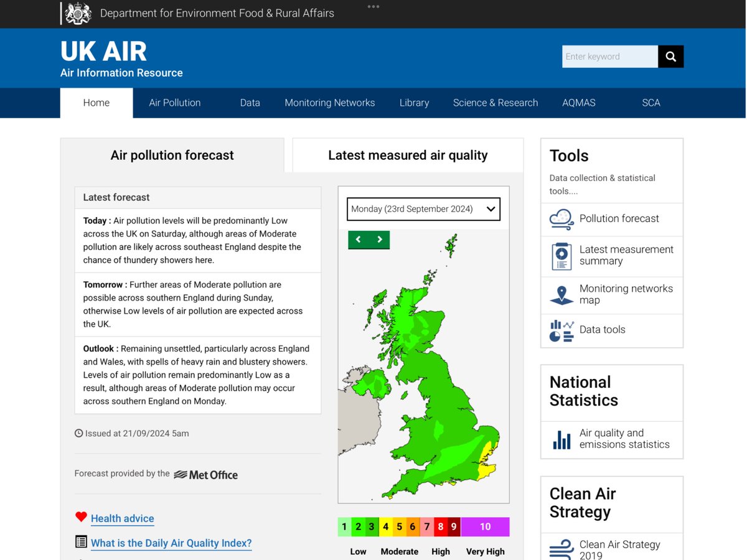Click index band 1 light green swatch
The image size is (747, 560).
(344, 527)
